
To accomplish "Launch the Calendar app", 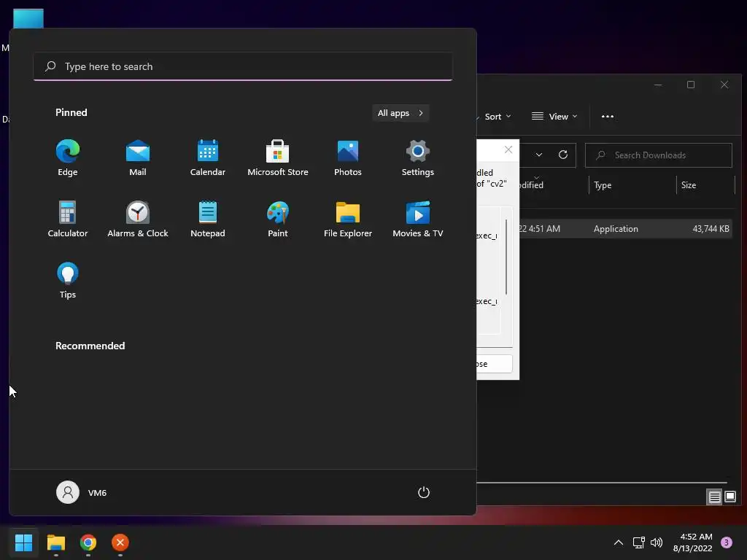I will coord(208,158).
